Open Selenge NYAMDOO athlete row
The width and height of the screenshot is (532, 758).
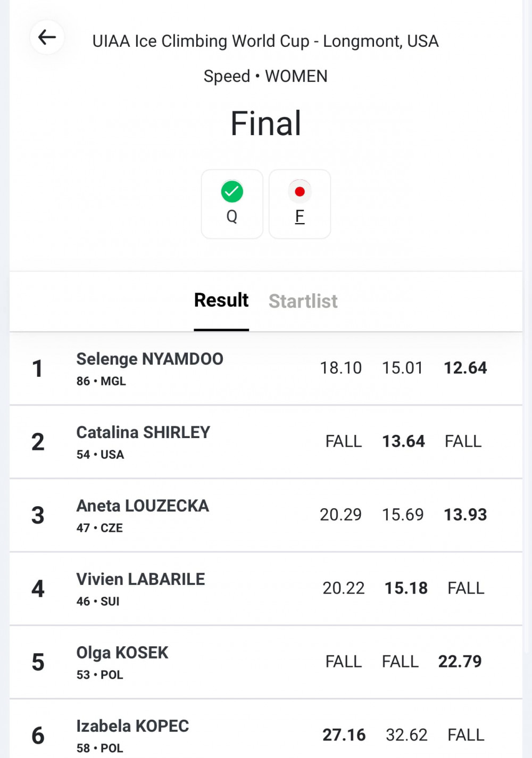[x=266, y=368]
